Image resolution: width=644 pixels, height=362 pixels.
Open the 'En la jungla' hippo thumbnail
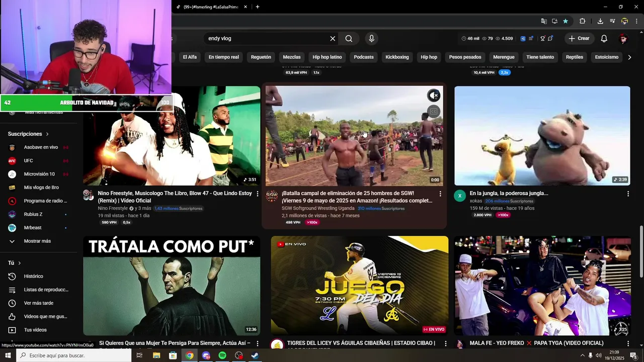[542, 136]
